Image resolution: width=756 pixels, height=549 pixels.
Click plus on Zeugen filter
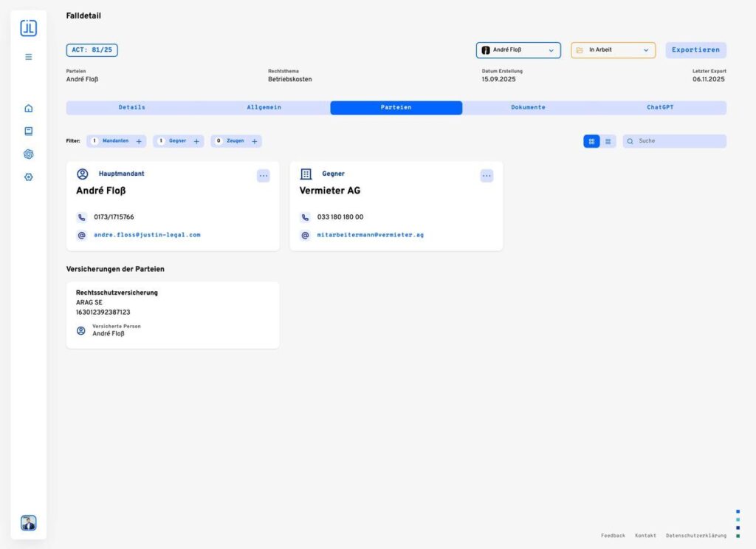click(x=255, y=141)
